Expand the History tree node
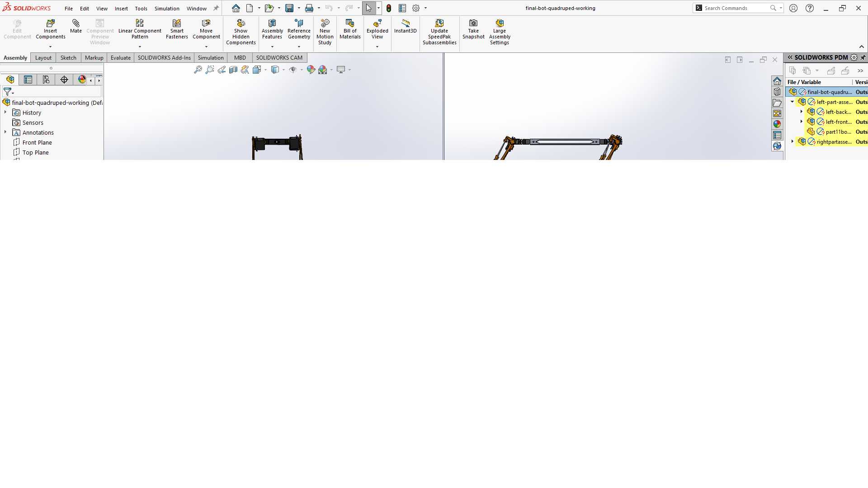The image size is (868, 488). click(5, 112)
